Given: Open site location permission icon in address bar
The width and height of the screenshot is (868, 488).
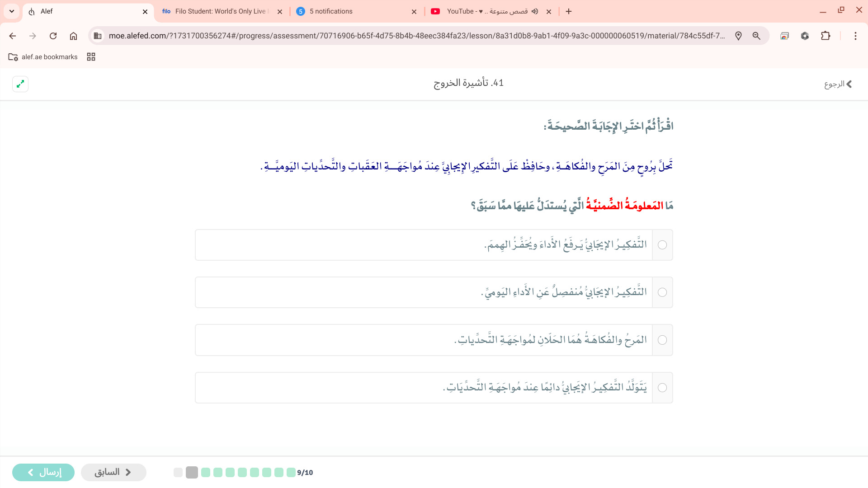Looking at the screenshot, I should 739,36.
